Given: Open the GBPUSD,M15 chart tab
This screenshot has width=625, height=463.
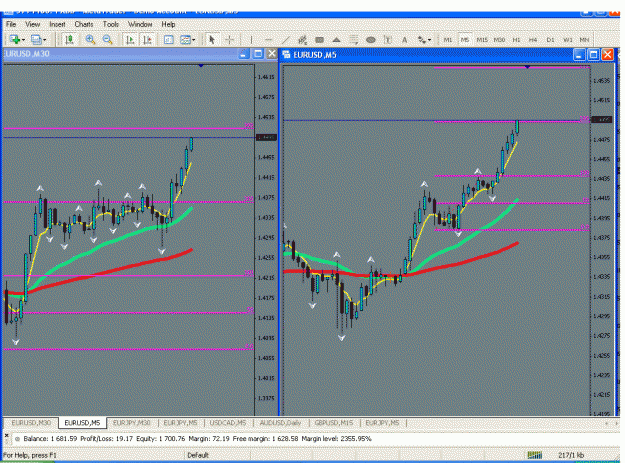Looking at the screenshot, I should click(x=334, y=423).
